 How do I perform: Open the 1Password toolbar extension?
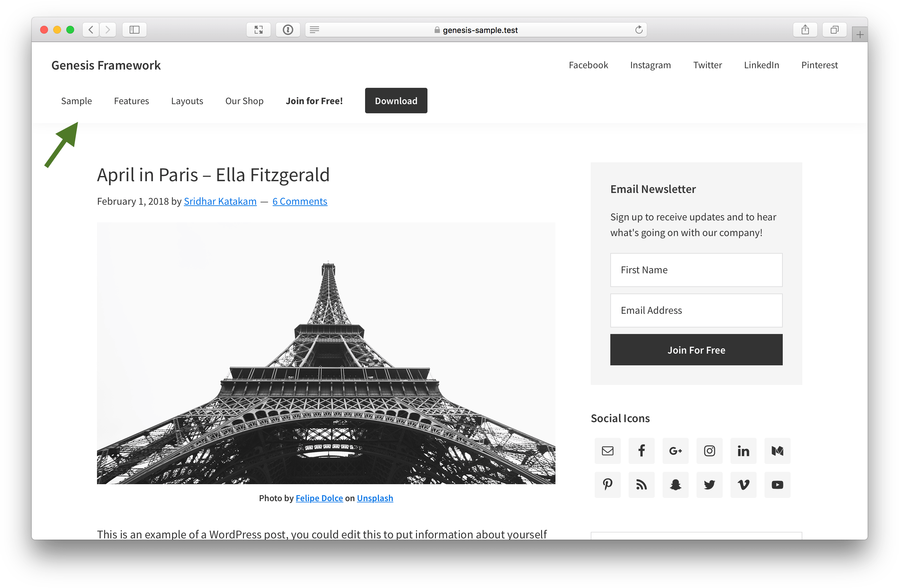point(288,30)
